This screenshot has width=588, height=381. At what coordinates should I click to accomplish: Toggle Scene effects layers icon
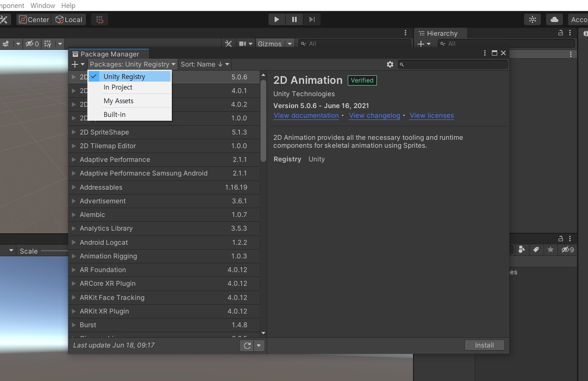6,44
